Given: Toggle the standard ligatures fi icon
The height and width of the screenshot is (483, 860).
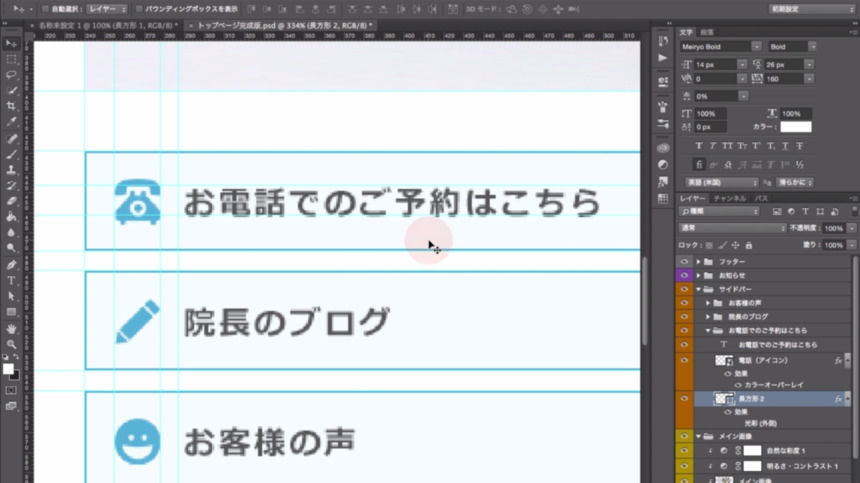Looking at the screenshot, I should [x=699, y=164].
